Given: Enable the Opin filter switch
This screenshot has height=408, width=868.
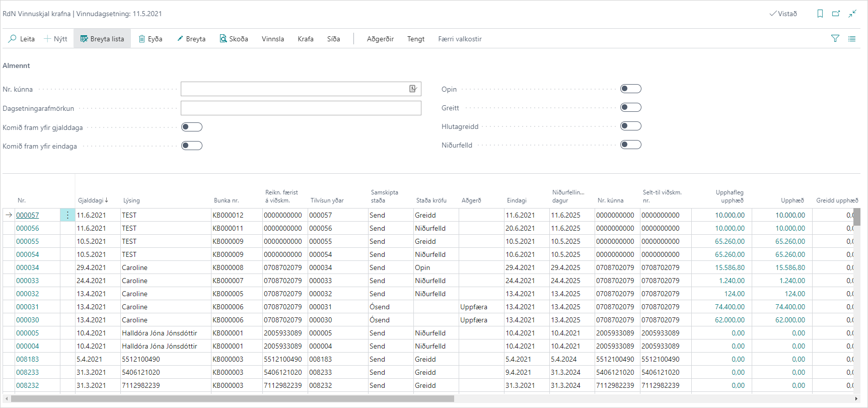Looking at the screenshot, I should 631,89.
